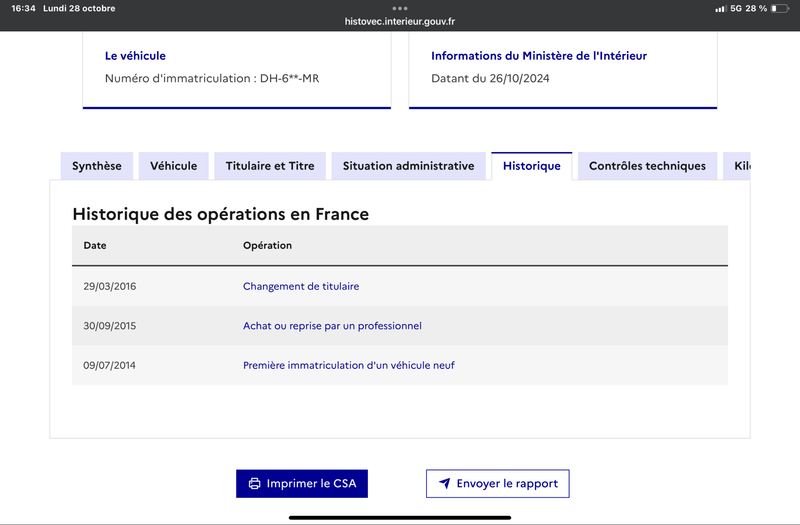Tap the home indicator bar at bottom
Image resolution: width=800 pixels, height=525 pixels.
pyautogui.click(x=400, y=517)
